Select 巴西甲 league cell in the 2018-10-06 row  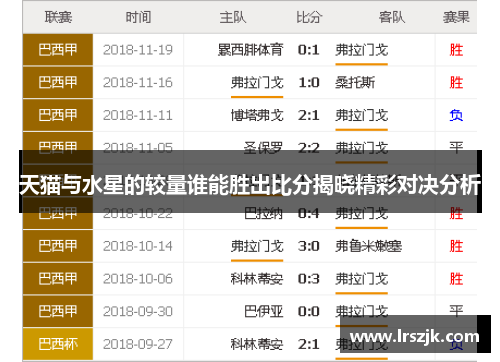(58, 279)
